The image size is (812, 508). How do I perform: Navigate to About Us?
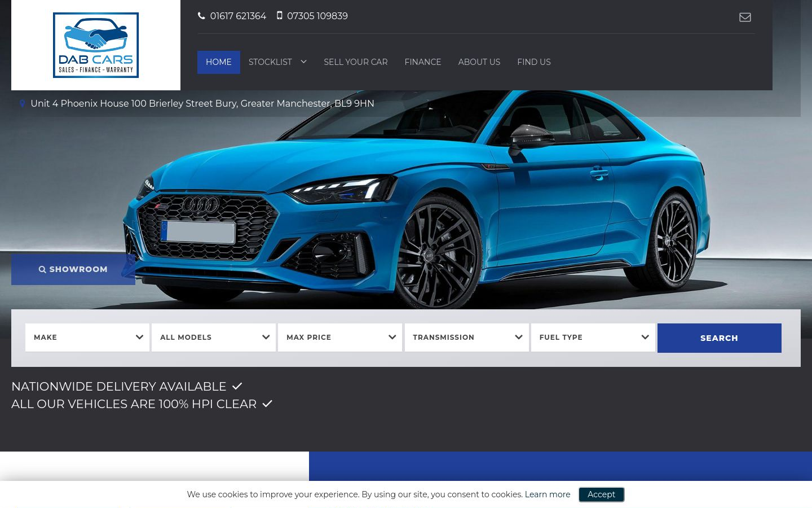coord(479,62)
